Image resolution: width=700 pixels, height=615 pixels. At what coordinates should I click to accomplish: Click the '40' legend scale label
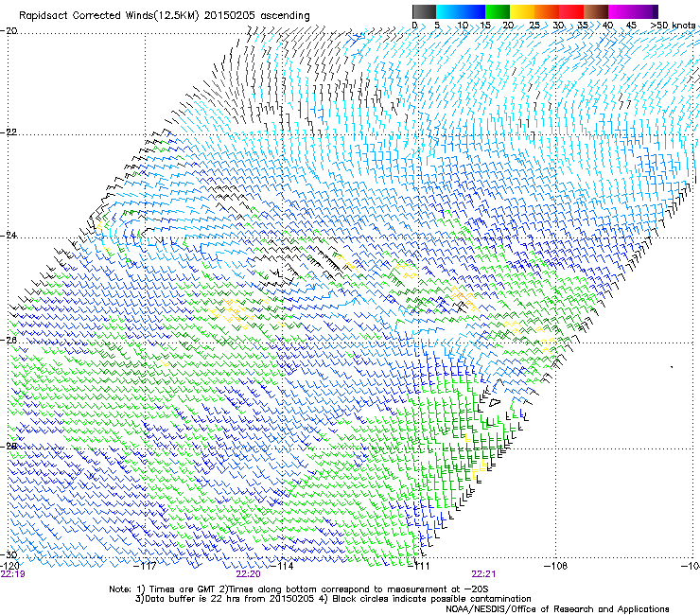click(x=607, y=26)
